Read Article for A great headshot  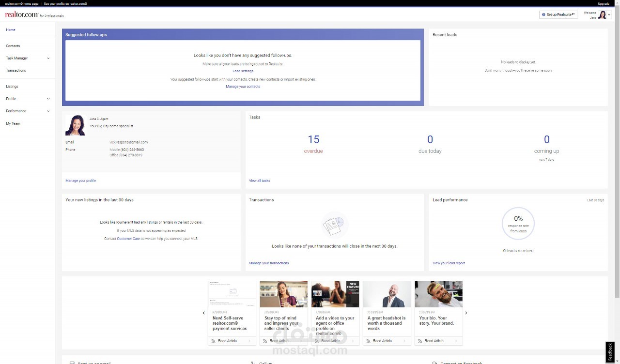383,341
